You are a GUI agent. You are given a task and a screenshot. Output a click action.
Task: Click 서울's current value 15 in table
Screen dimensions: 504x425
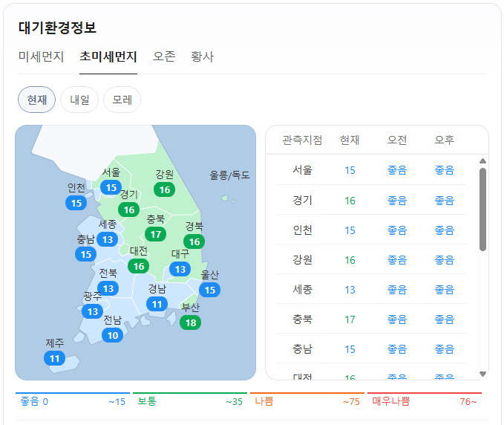point(350,170)
